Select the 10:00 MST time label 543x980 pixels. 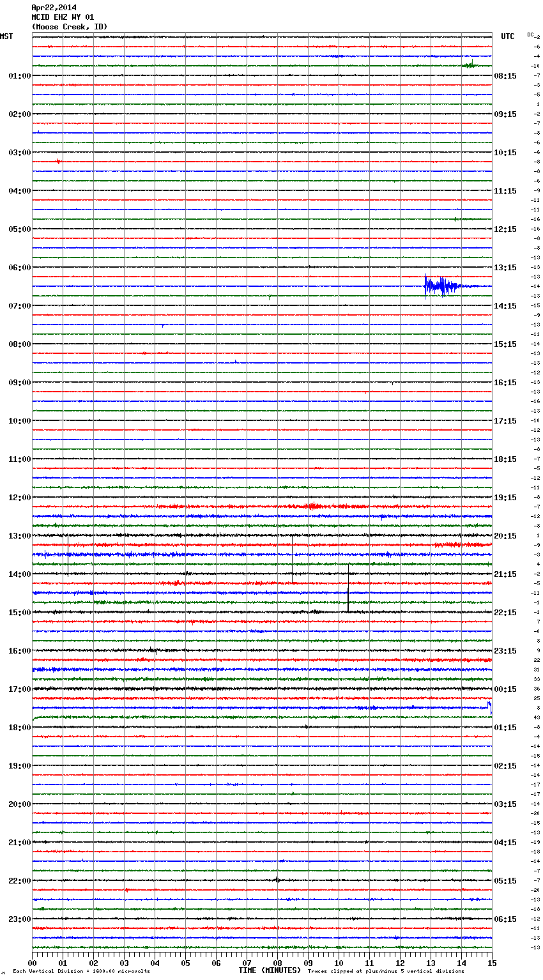point(20,421)
